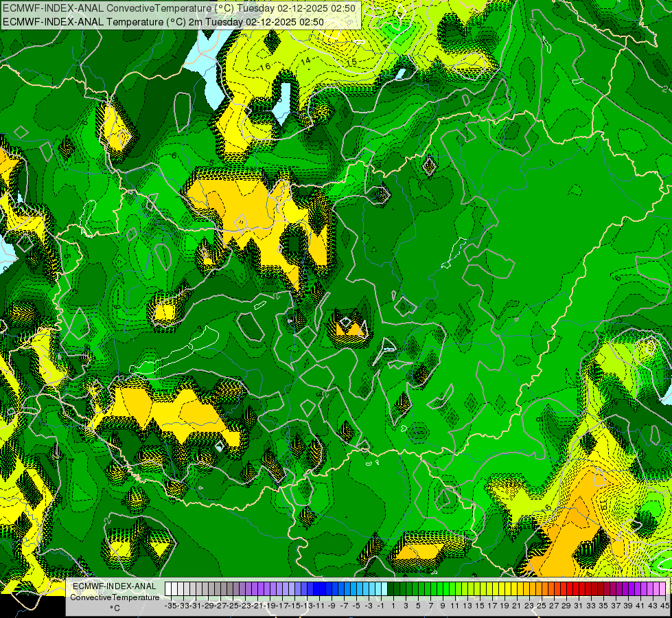Image resolution: width=672 pixels, height=618 pixels.
Task: Click the '11' legend scale label
Action: tap(454, 606)
